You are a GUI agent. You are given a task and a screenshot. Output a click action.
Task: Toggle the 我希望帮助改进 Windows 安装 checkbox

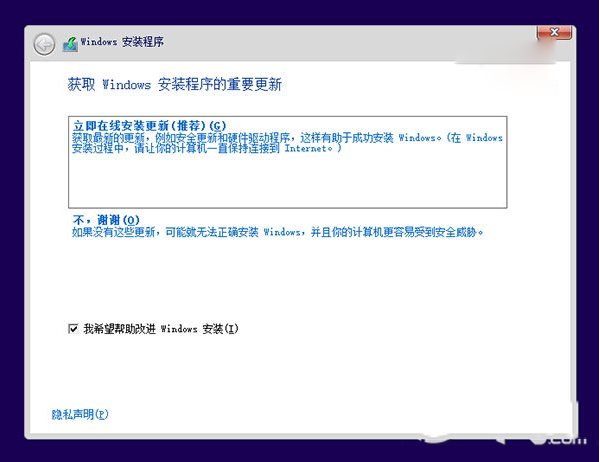click(73, 328)
